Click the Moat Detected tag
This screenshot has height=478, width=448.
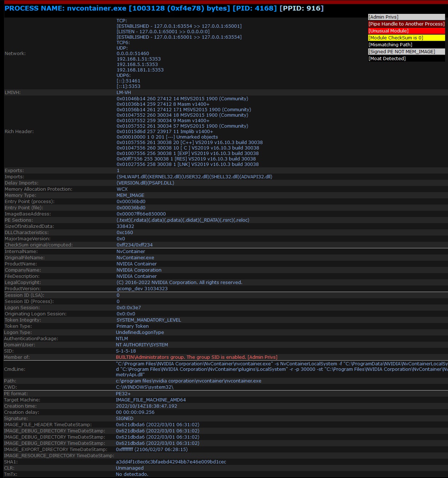coord(406,59)
